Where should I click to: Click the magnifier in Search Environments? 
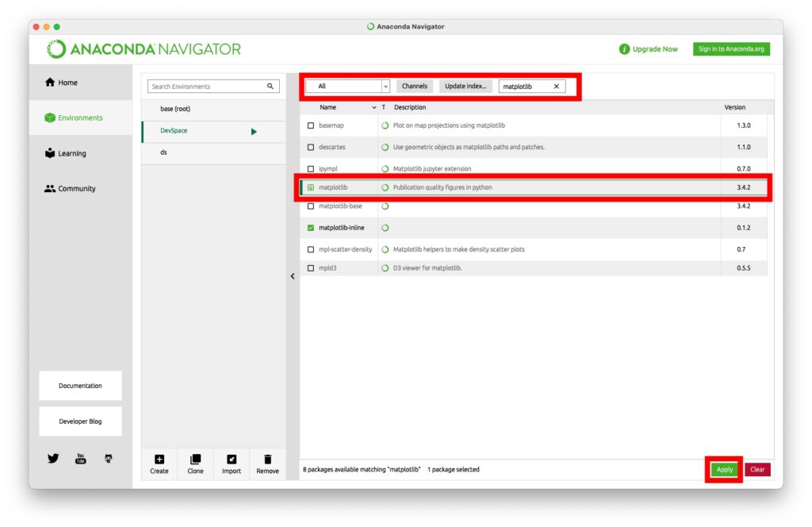(270, 86)
